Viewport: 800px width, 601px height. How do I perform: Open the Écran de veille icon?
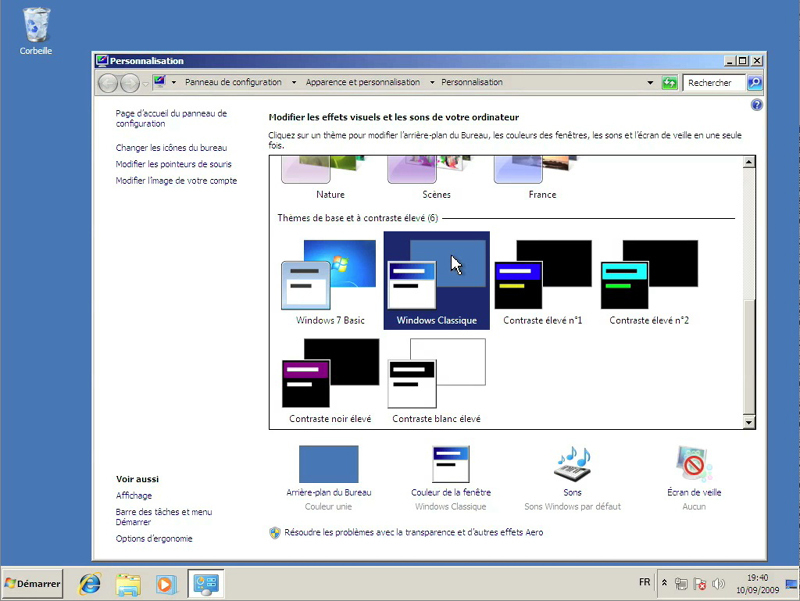click(694, 464)
